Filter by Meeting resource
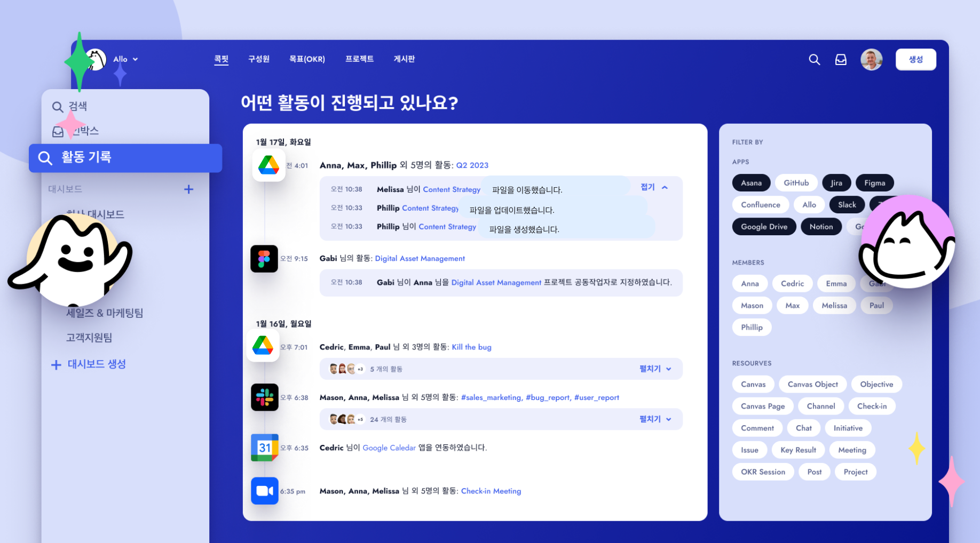Viewport: 980px width, 543px height. click(x=852, y=450)
